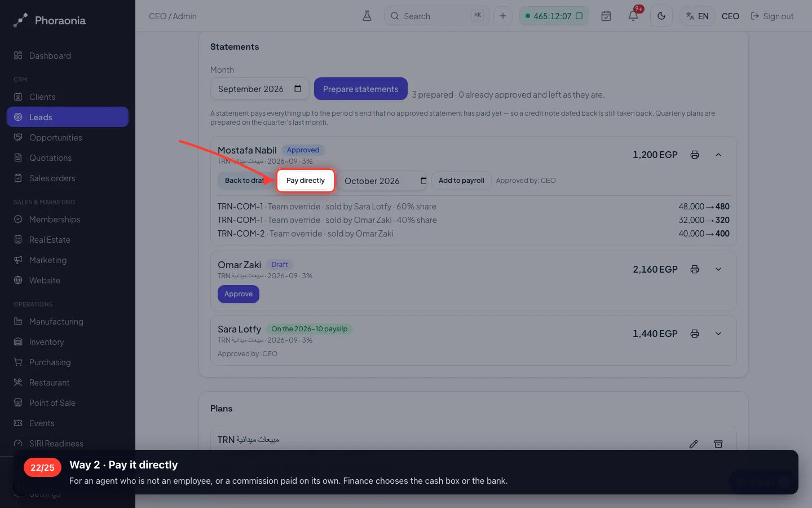This screenshot has height=508, width=812.
Task: Archive the TRN plan
Action: coord(718,444)
